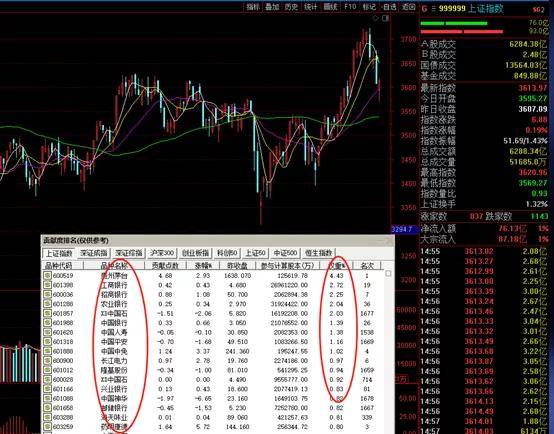554x434 pixels.
Task: Click the 叠加 overlay toolbar item
Action: (x=272, y=7)
